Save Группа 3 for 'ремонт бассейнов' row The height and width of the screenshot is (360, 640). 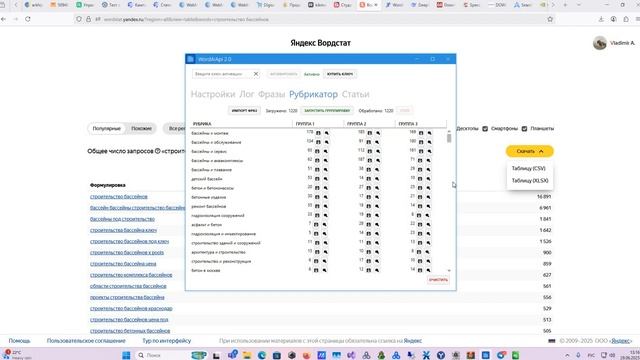tap(420, 206)
